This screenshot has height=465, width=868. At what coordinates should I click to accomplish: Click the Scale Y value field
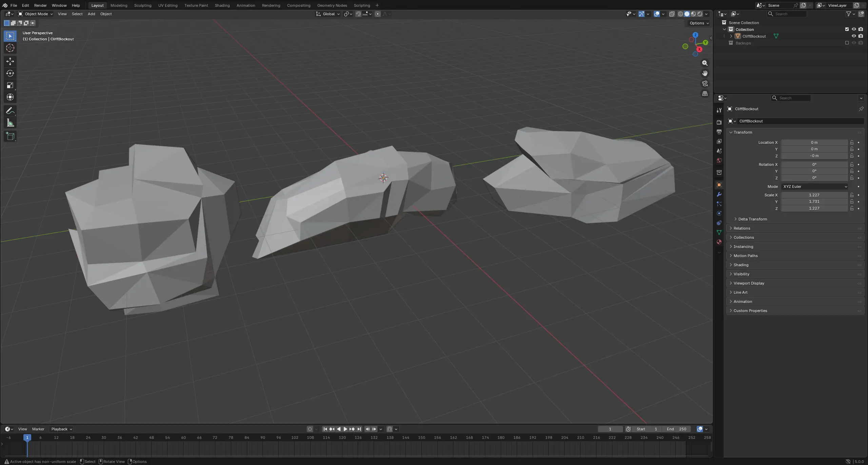pos(814,201)
